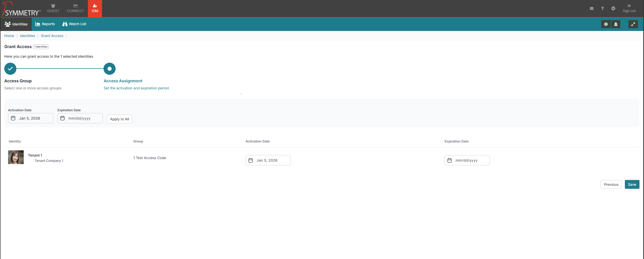Click Tenant 1 profile photo thumbnail
This screenshot has height=259, width=644.
point(16,157)
